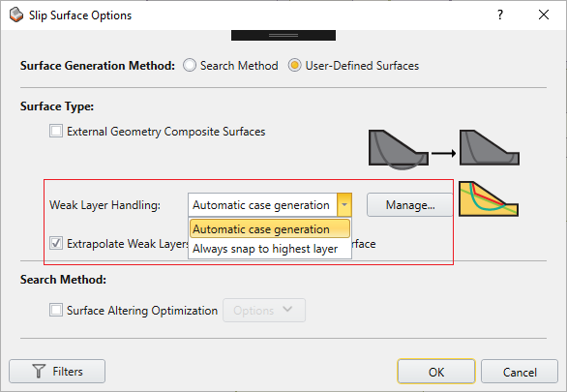
Task: Open help with the question mark icon
Action: 499,15
